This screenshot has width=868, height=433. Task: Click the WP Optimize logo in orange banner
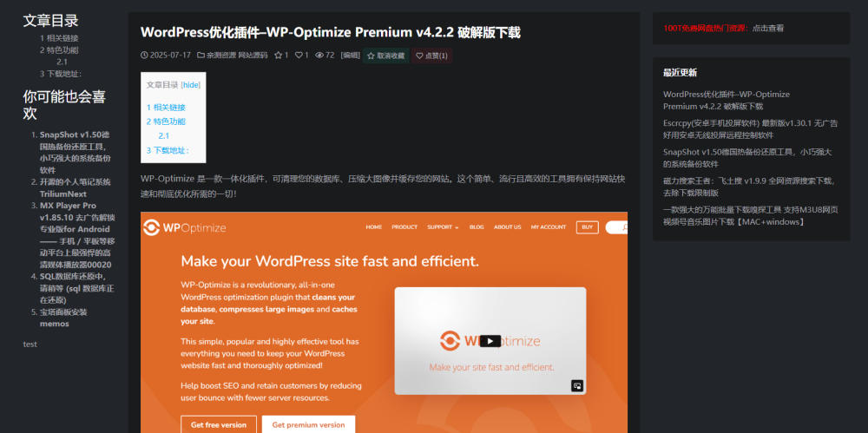point(184,227)
